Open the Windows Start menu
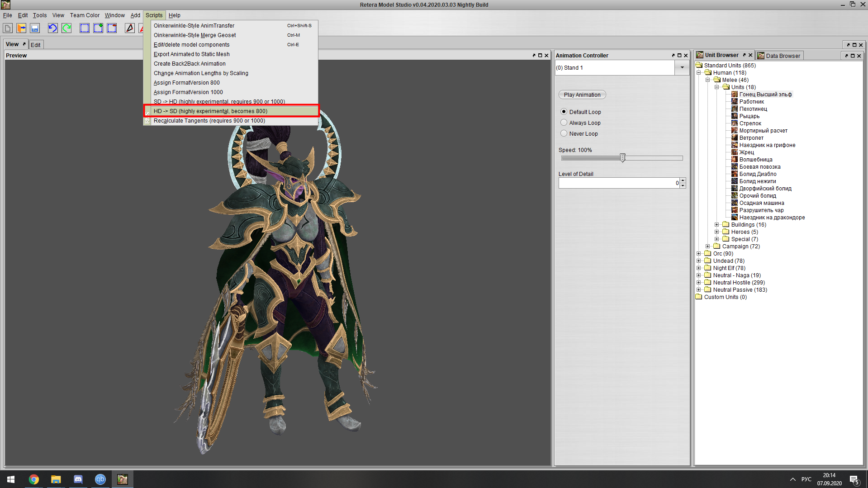The width and height of the screenshot is (868, 488). (x=11, y=479)
